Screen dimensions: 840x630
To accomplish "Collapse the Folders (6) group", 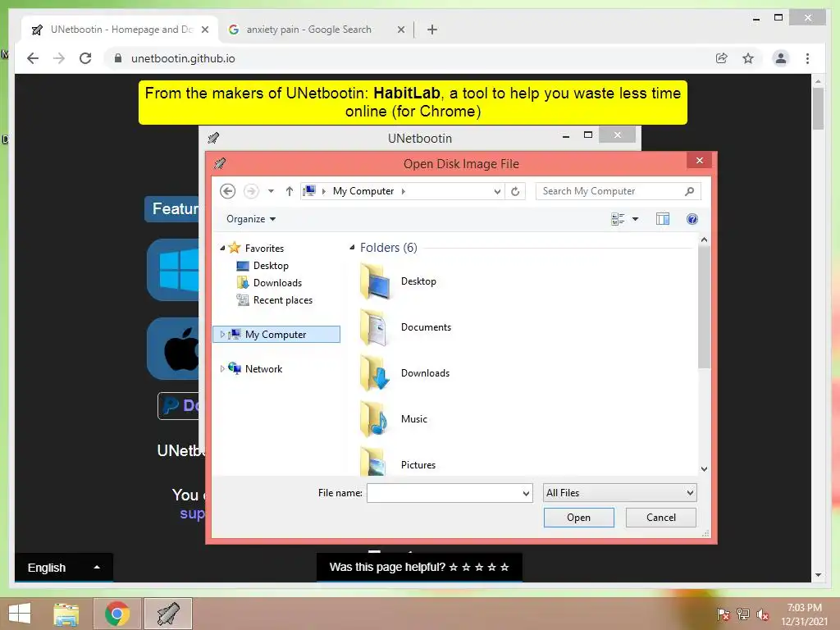I will pyautogui.click(x=353, y=248).
